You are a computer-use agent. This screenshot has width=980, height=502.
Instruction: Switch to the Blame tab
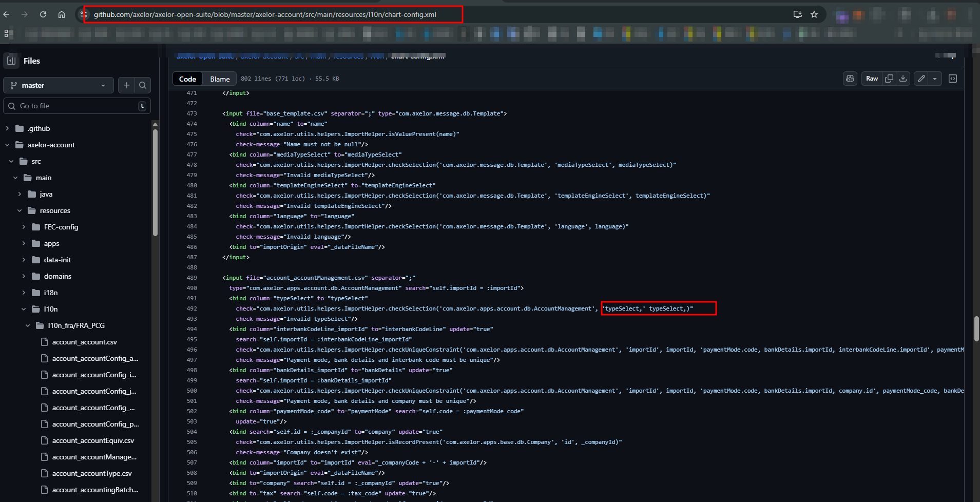click(x=220, y=79)
